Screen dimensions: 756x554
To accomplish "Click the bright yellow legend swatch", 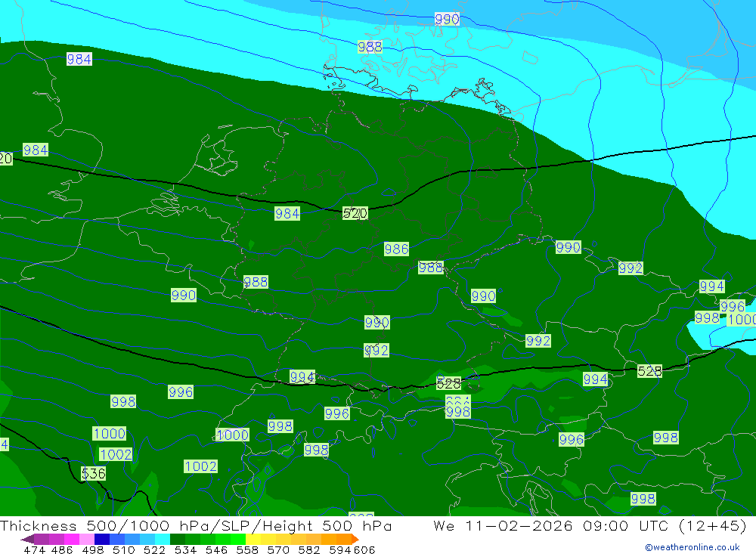I will pos(253,539).
